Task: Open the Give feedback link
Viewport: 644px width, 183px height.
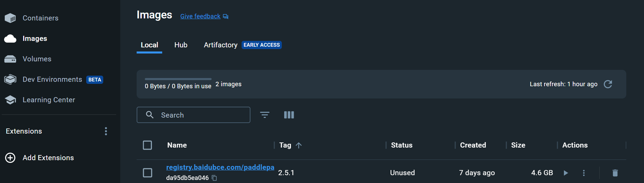Action: click(x=200, y=16)
